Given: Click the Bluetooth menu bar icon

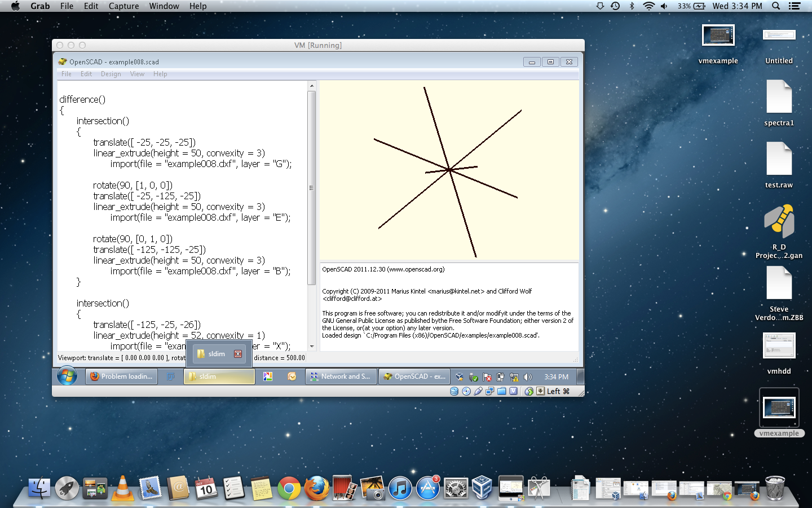Looking at the screenshot, I should [x=632, y=6].
